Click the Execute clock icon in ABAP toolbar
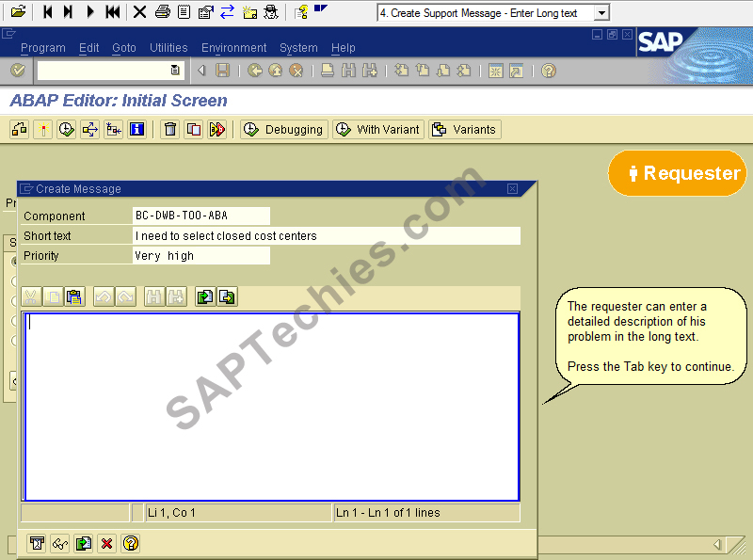 pyautogui.click(x=66, y=129)
